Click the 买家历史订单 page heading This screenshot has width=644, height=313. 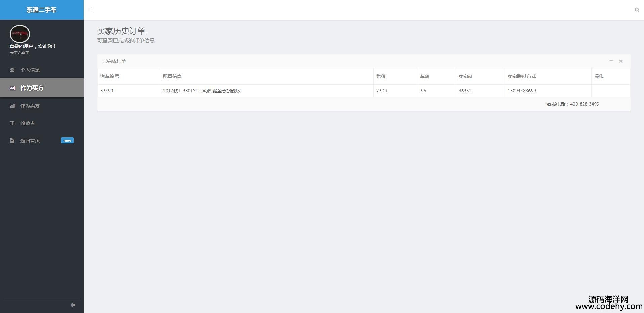click(121, 31)
